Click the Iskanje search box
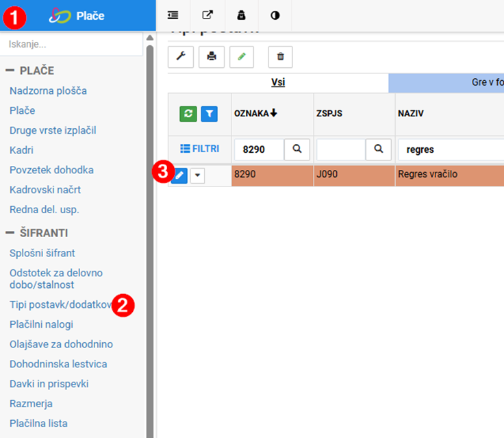 coord(71,44)
